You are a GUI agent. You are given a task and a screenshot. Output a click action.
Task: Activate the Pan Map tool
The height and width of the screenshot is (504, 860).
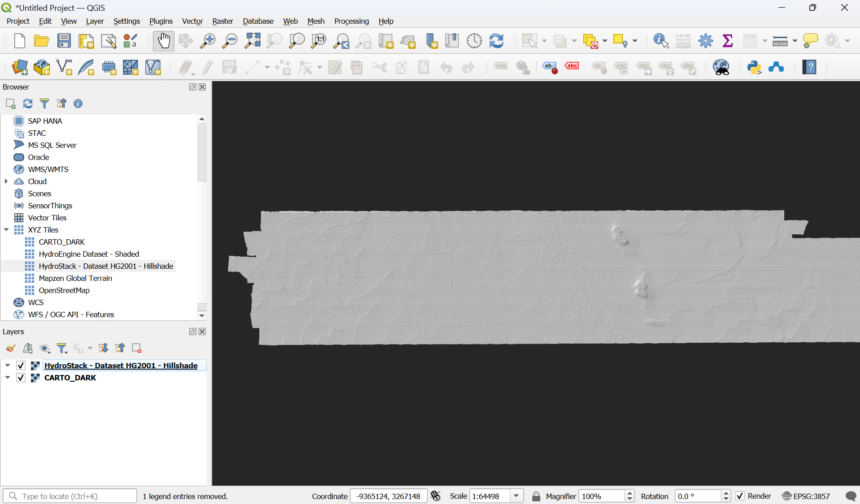[163, 41]
